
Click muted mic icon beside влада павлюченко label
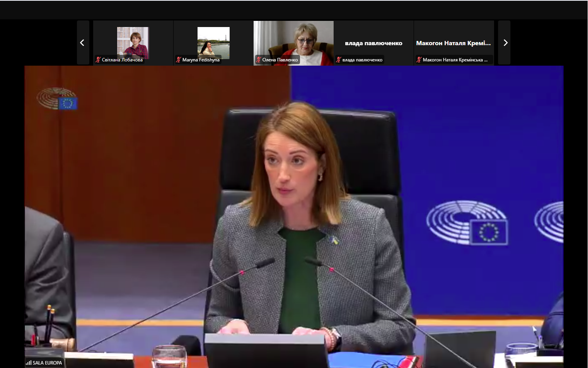pyautogui.click(x=339, y=60)
